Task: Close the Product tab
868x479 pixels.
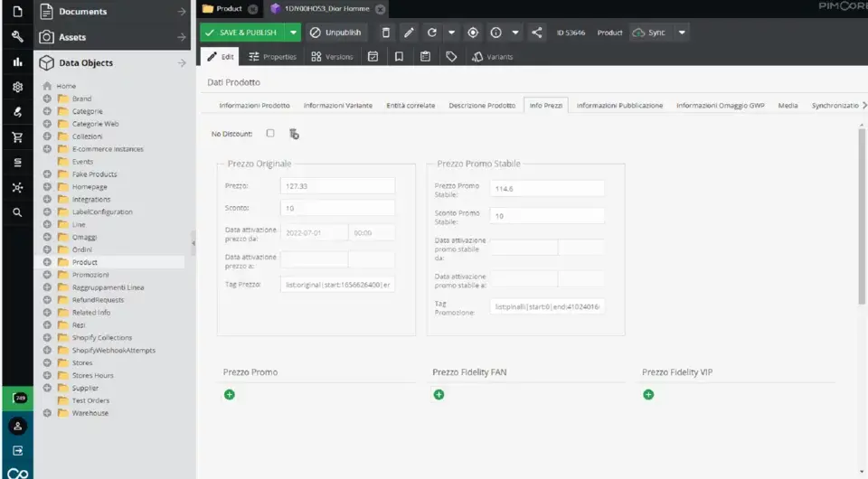Action: coord(253,9)
